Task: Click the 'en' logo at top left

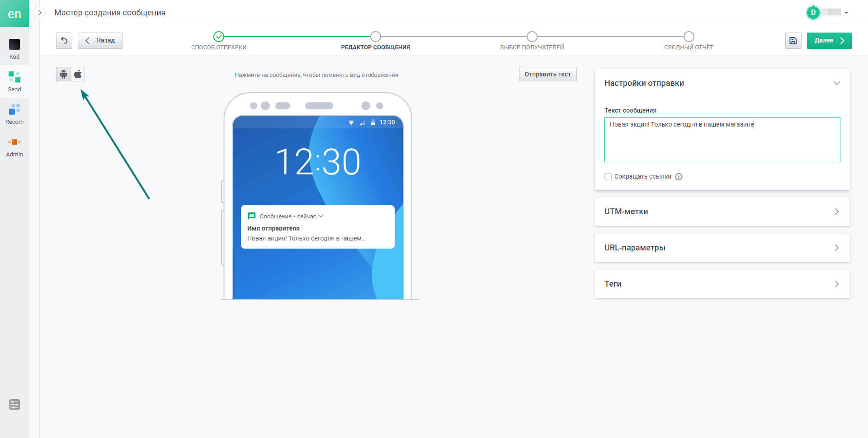Action: point(14,14)
